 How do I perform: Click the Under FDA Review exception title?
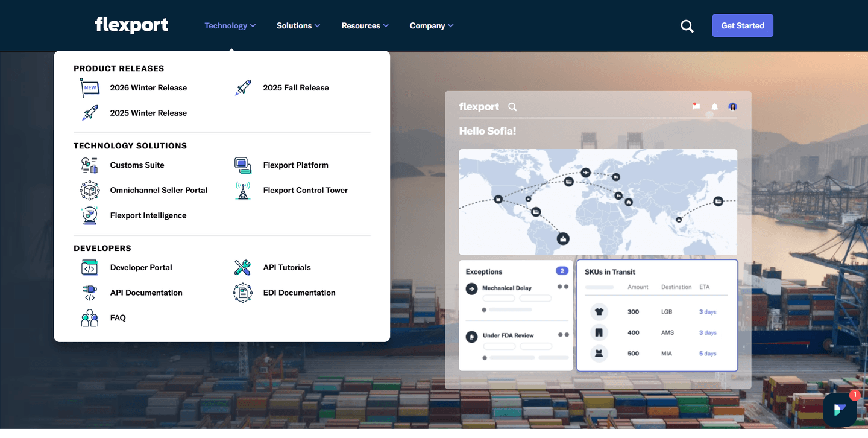pyautogui.click(x=508, y=335)
